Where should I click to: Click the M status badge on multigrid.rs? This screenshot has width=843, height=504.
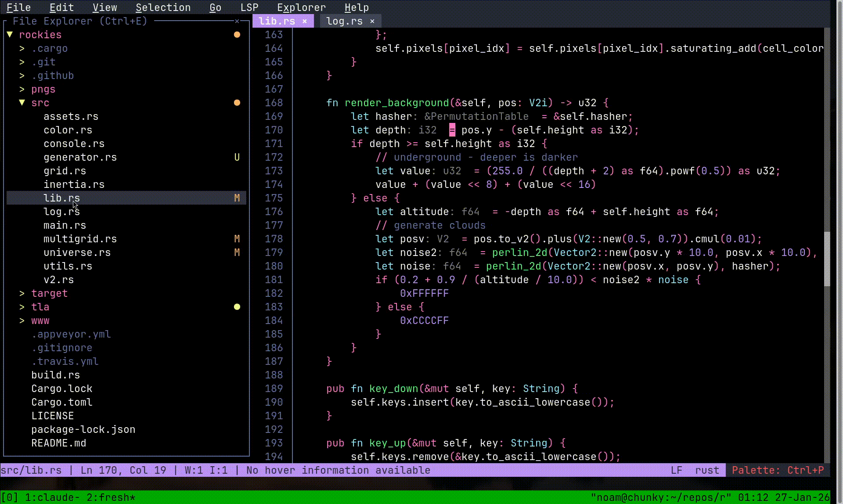[237, 239]
